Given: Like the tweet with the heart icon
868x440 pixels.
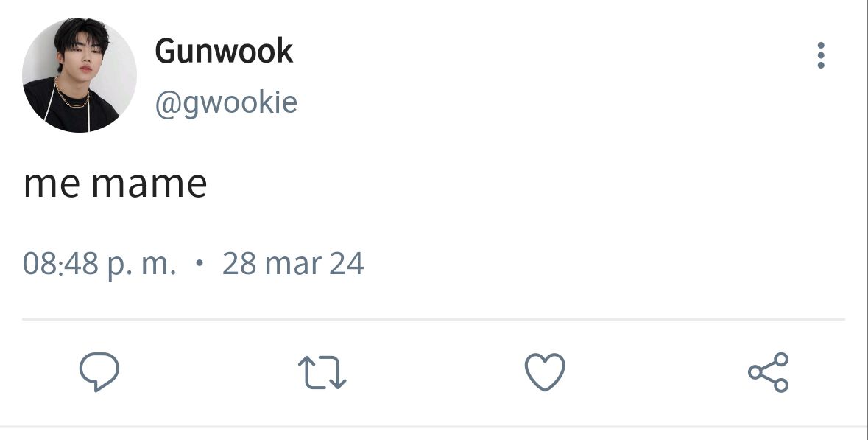Looking at the screenshot, I should coord(545,372).
